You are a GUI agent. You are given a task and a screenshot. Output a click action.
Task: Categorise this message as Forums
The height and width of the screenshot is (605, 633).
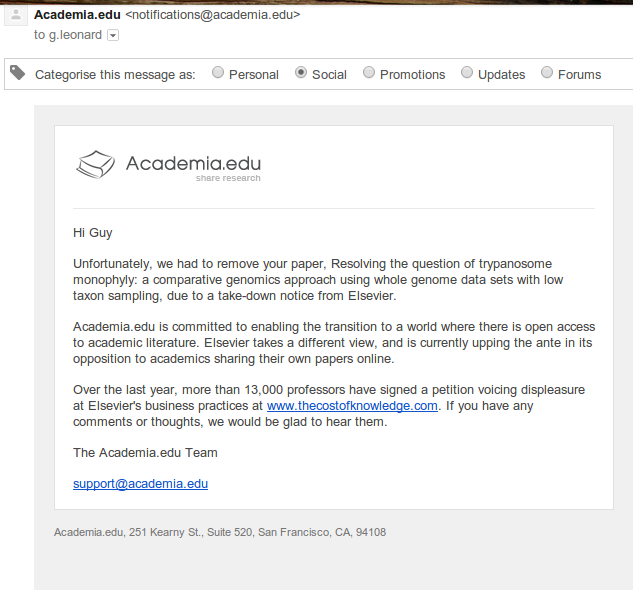click(547, 73)
